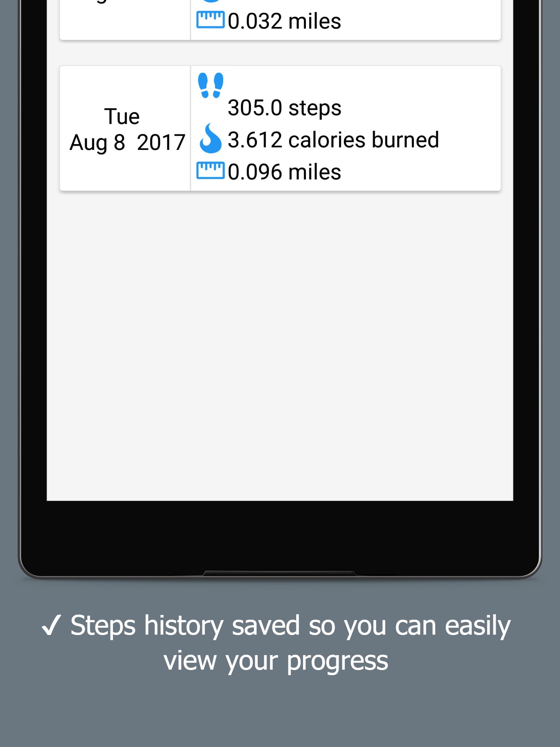
Task: Click the footsteps icon on Aug 8 entry
Action: coord(210,85)
